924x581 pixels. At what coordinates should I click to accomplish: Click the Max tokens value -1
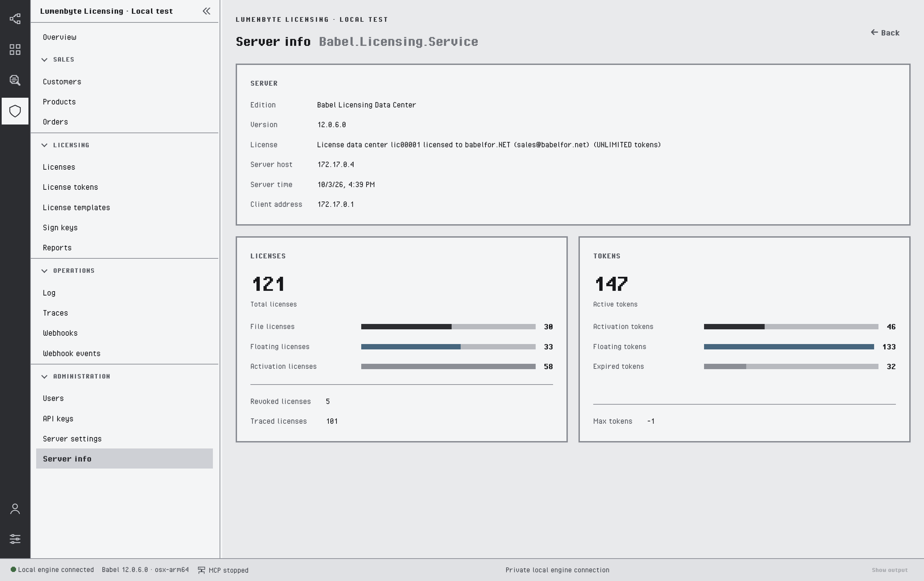(651, 421)
